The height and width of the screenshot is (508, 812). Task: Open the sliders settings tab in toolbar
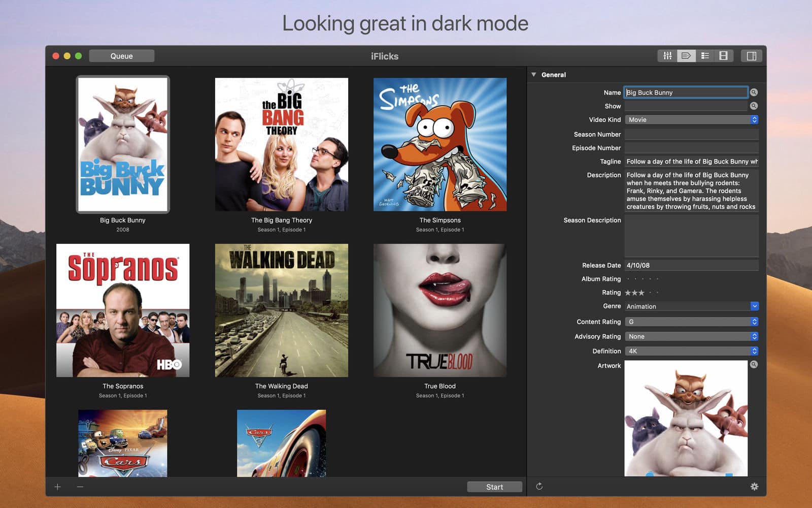[x=667, y=56]
